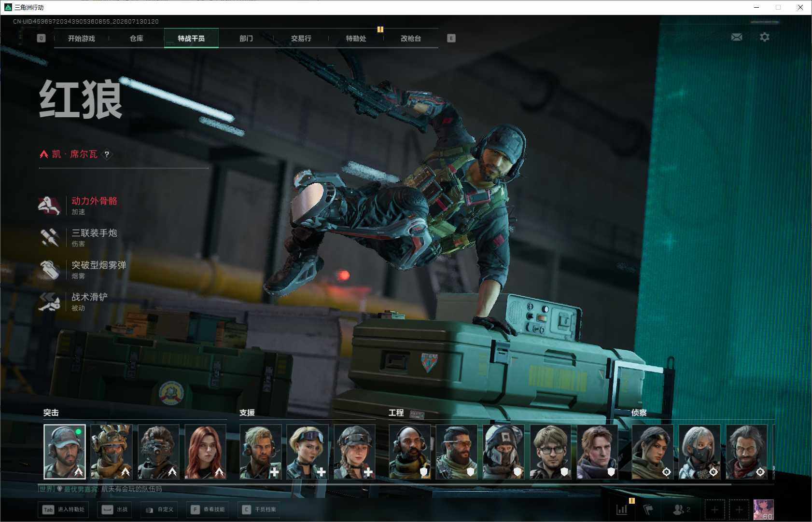
Task: Open the mail inbox envelope icon
Action: (737, 37)
